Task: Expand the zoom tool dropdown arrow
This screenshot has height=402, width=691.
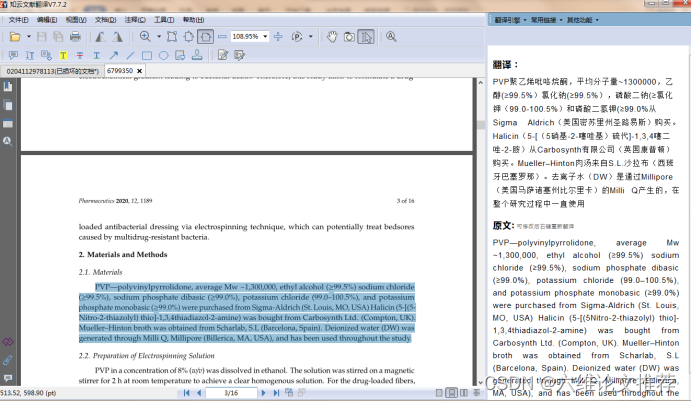Action: [x=159, y=37]
